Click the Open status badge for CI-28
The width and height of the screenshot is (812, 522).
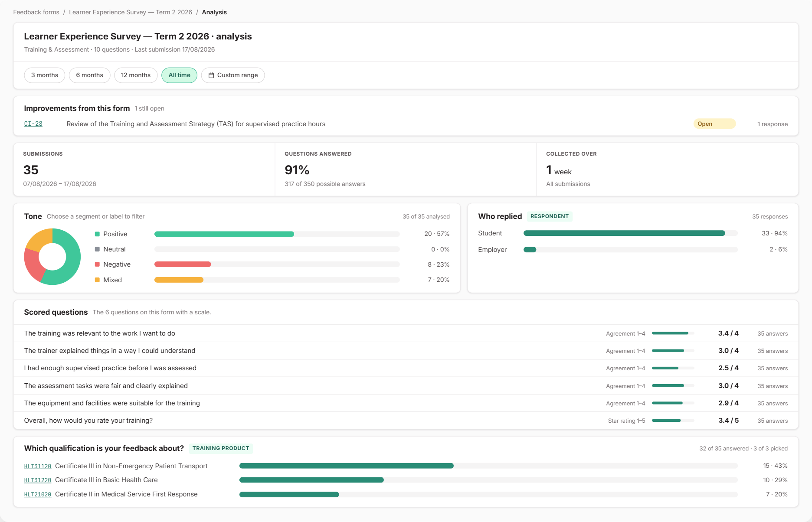(x=714, y=124)
